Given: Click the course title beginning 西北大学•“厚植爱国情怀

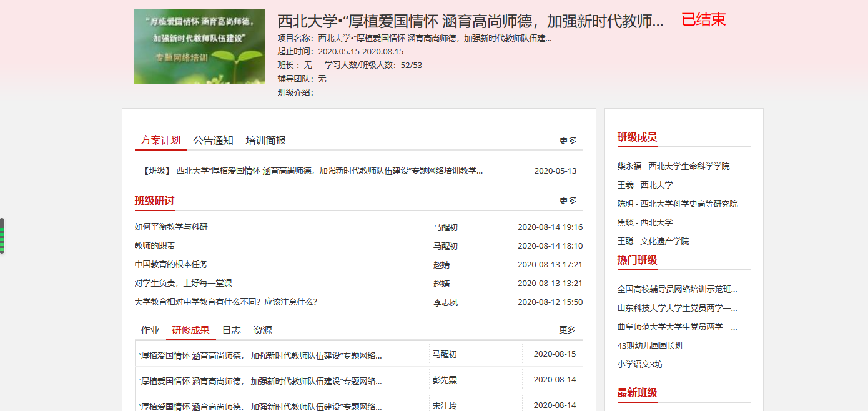Looking at the screenshot, I should [471, 21].
